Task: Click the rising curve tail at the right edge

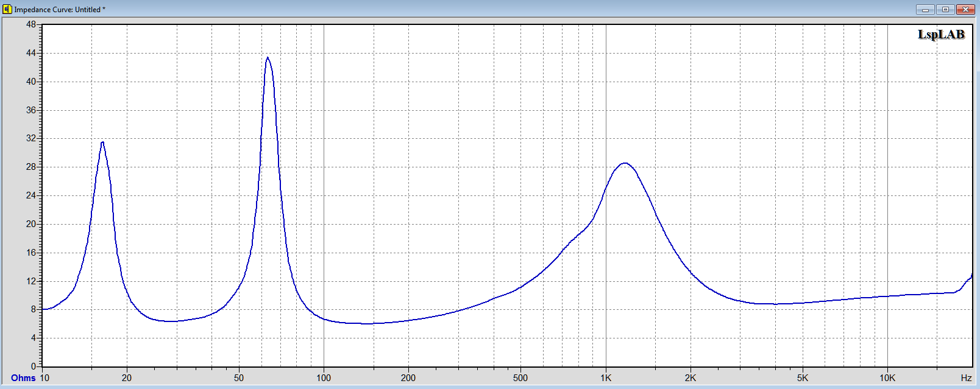Action: pyautogui.click(x=969, y=279)
